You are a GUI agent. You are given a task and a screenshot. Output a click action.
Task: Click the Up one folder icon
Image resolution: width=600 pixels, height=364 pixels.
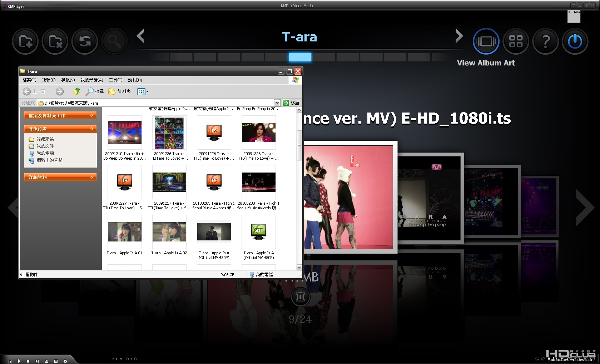click(76, 91)
